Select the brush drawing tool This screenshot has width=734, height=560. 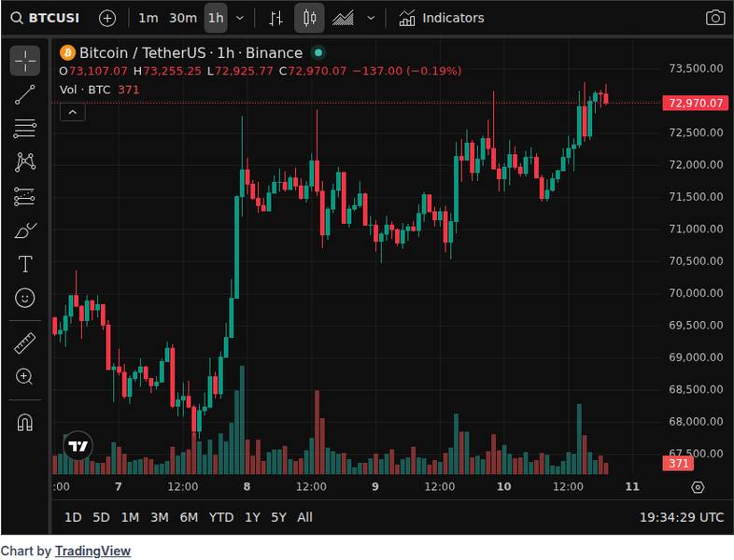[25, 231]
